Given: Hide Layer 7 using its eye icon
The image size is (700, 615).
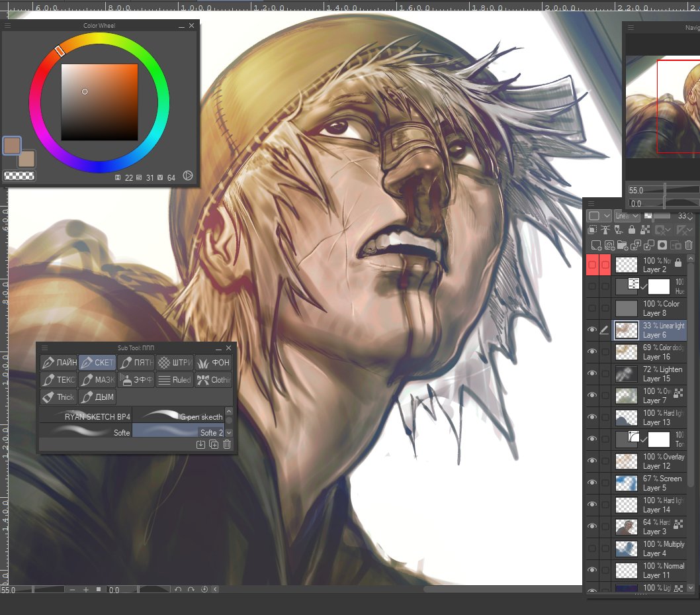Looking at the screenshot, I should click(592, 395).
